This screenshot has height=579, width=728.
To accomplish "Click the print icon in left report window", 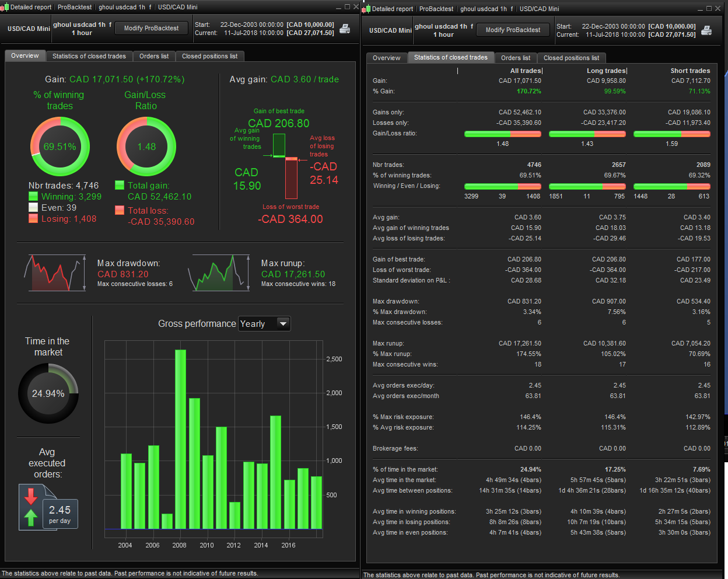I will click(x=345, y=29).
